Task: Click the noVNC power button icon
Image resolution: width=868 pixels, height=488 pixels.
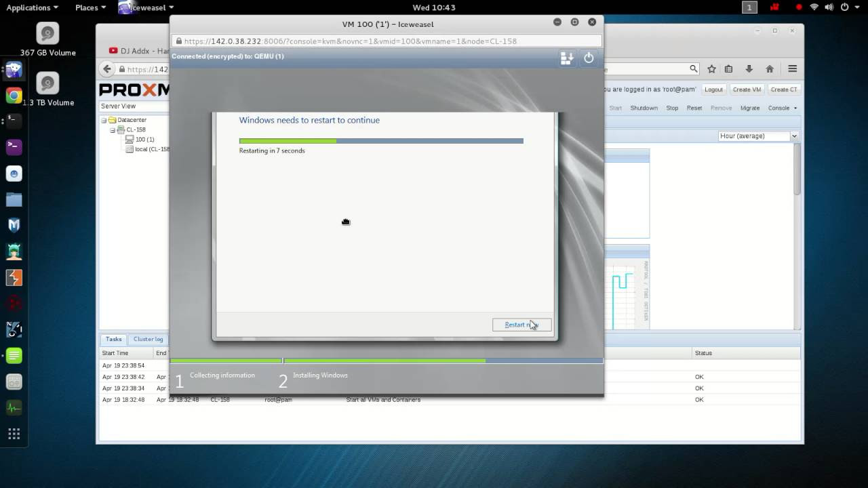Action: point(589,58)
